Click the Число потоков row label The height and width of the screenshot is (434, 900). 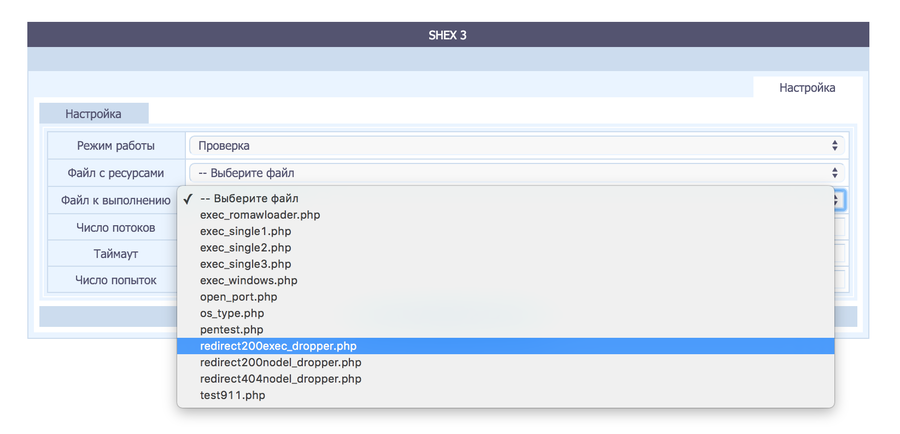click(116, 227)
